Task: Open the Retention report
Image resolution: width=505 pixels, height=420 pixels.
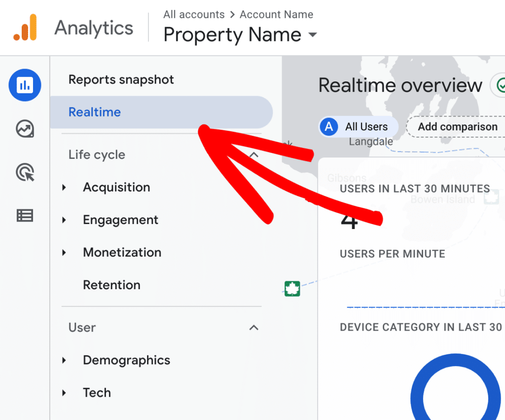Action: [111, 285]
